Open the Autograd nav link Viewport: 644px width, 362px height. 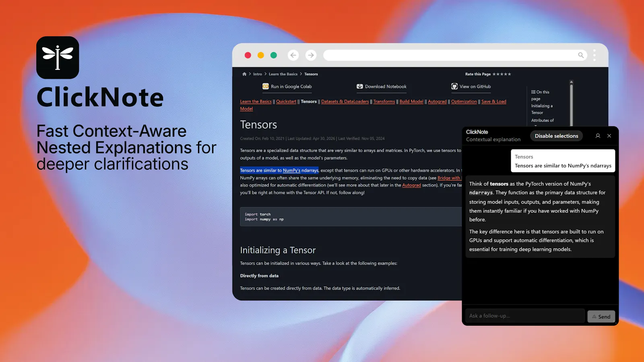pos(437,101)
